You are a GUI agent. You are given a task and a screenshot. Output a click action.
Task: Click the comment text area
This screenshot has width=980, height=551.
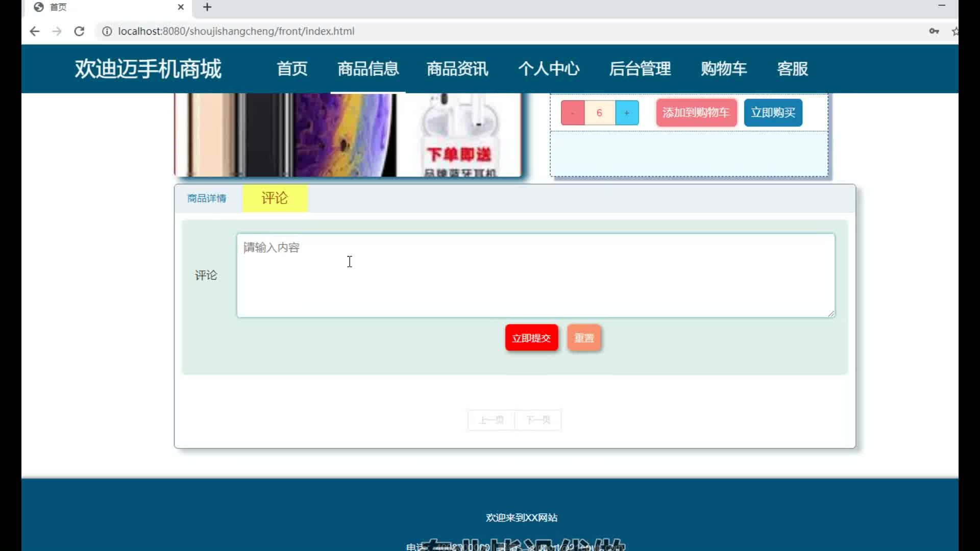click(535, 275)
